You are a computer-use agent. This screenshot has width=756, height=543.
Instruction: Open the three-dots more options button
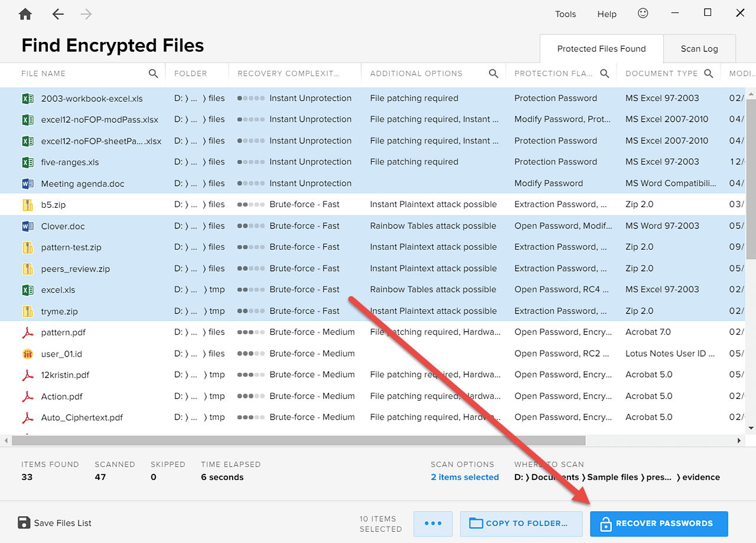[x=433, y=524]
